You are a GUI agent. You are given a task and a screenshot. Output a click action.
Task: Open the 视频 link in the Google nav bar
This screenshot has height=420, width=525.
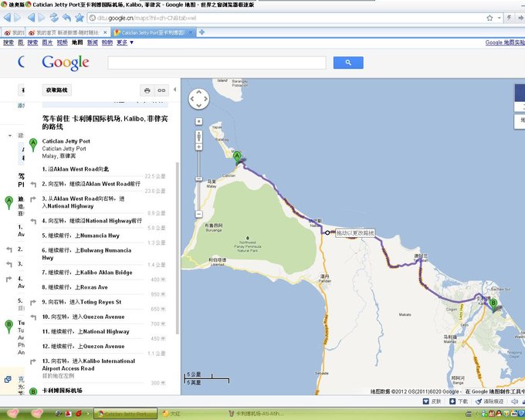[63, 42]
